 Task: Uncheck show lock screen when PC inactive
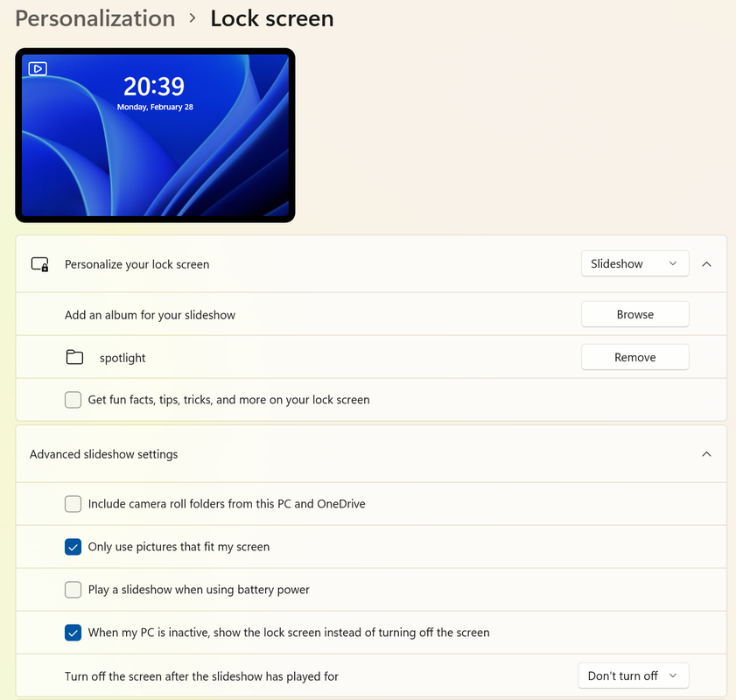pyautogui.click(x=73, y=633)
